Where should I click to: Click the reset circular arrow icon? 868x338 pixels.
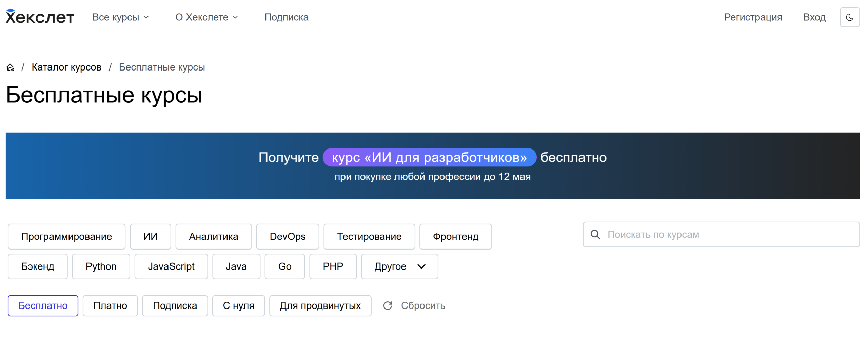[388, 305]
